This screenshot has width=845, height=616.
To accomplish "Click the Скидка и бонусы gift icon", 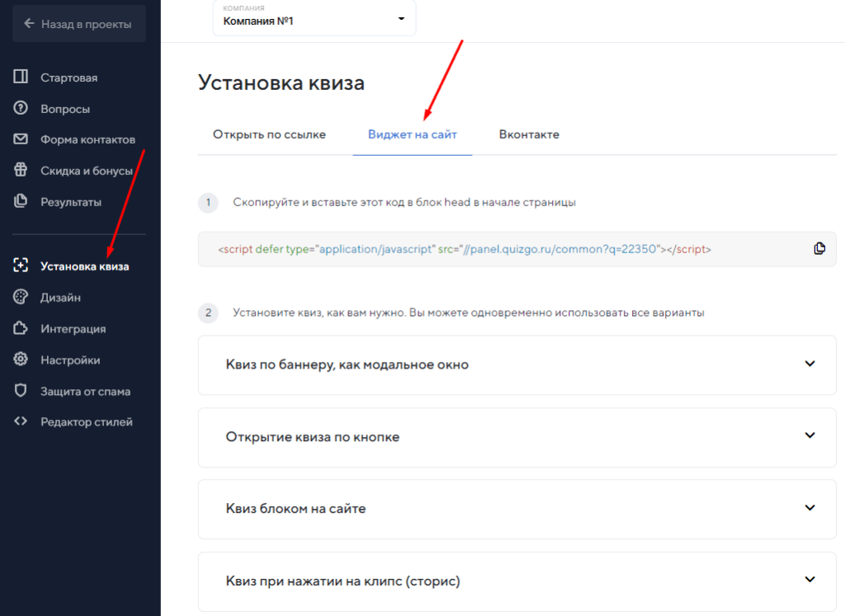I will pos(21,171).
